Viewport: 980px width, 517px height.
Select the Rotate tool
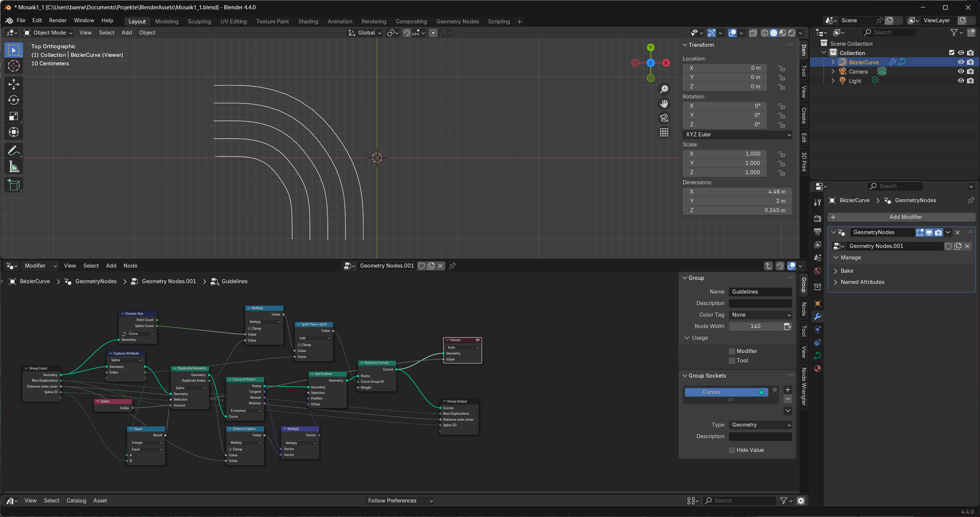(14, 100)
